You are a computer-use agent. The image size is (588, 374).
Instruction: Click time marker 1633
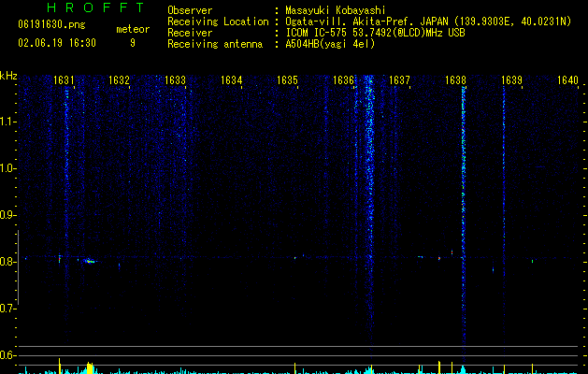175,80
